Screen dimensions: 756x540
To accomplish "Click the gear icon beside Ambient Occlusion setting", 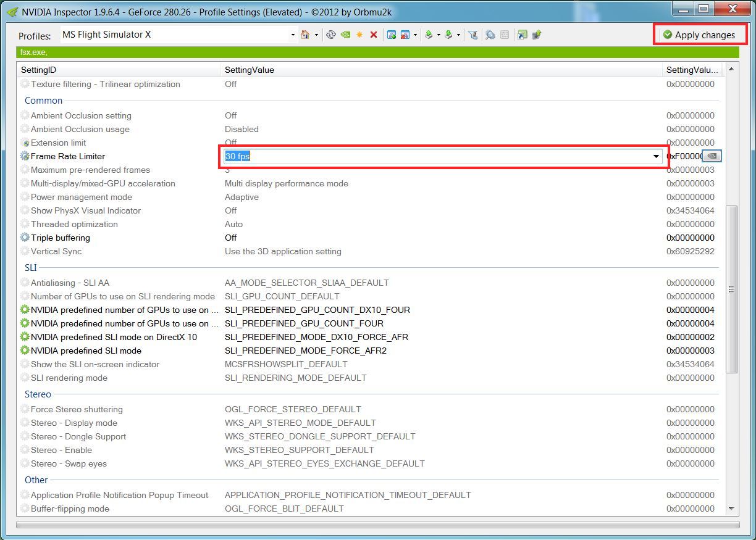I will (x=25, y=115).
